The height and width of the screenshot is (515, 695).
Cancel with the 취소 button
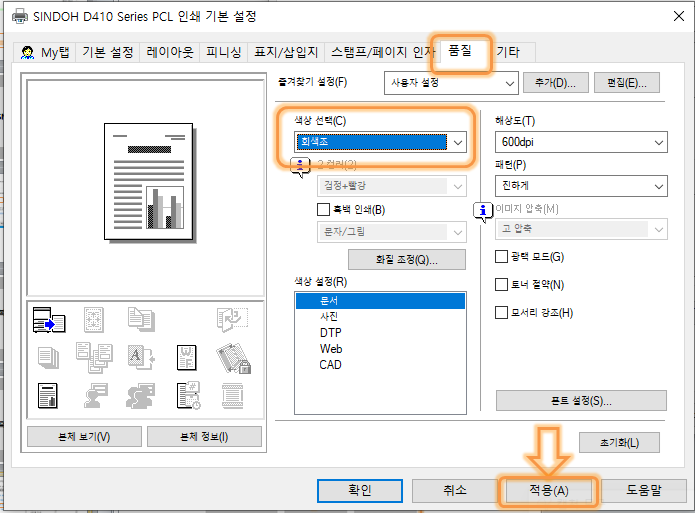pos(454,491)
